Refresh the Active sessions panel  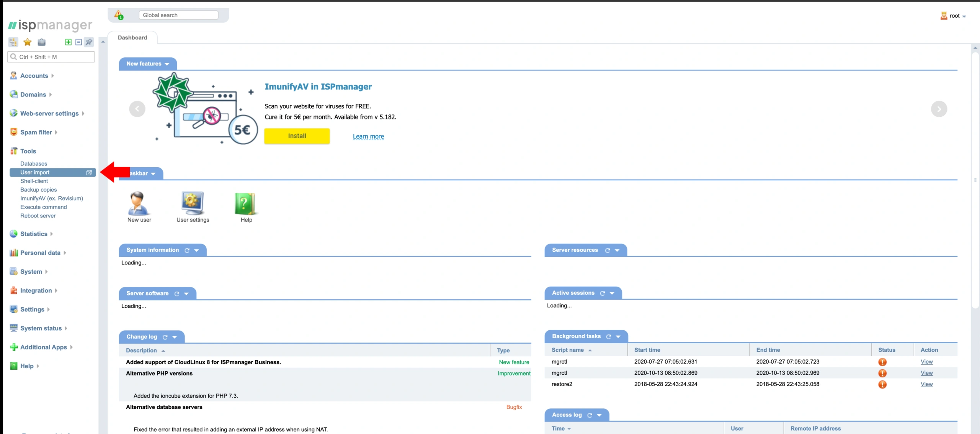[x=602, y=293]
